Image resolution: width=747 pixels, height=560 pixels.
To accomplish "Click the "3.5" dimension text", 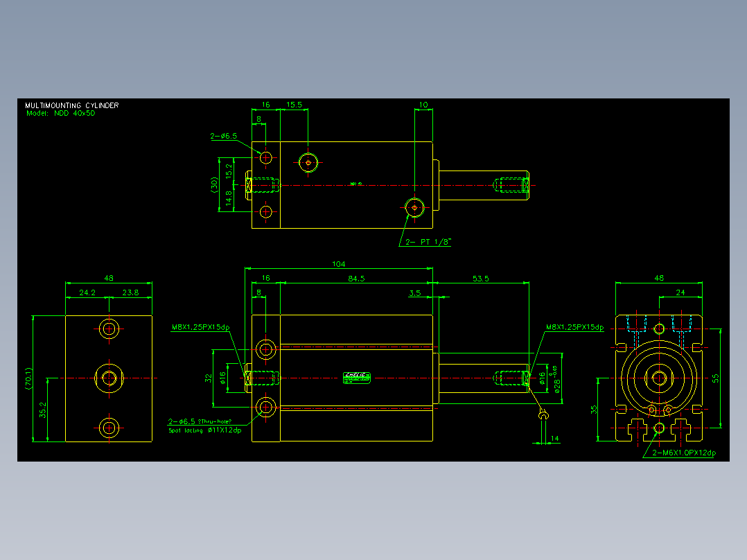I will click(x=414, y=292).
